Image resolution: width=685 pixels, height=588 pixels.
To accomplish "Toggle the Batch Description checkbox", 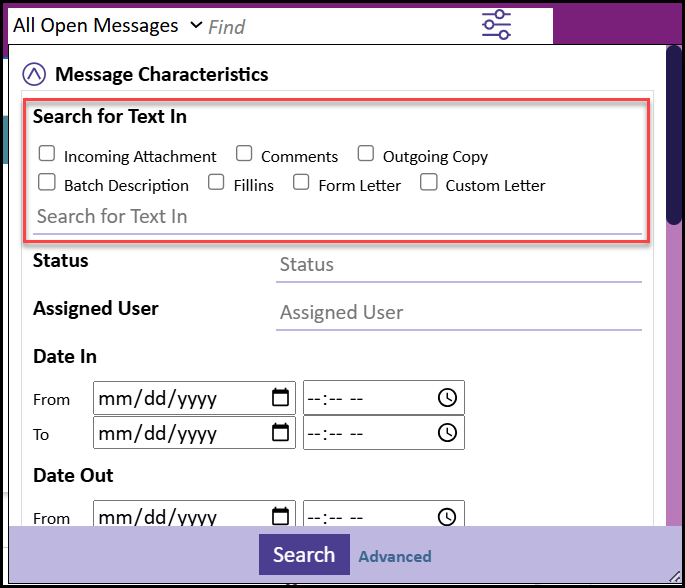I will click(47, 183).
